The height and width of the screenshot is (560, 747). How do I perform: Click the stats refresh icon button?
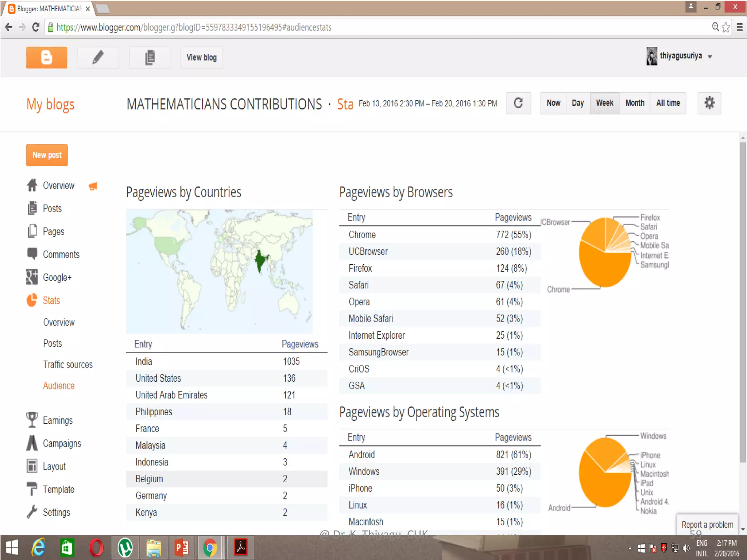point(518,103)
